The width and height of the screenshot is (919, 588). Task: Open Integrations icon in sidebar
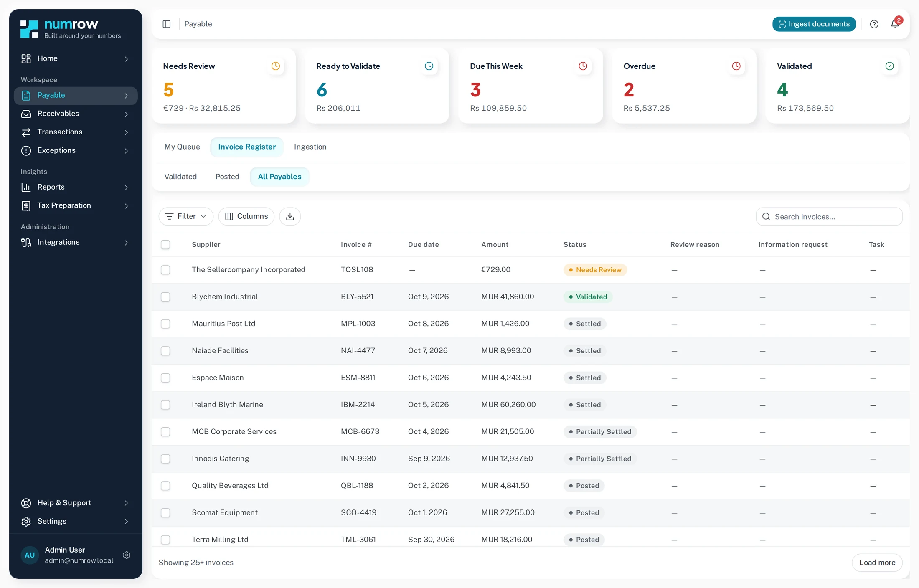pos(26,242)
